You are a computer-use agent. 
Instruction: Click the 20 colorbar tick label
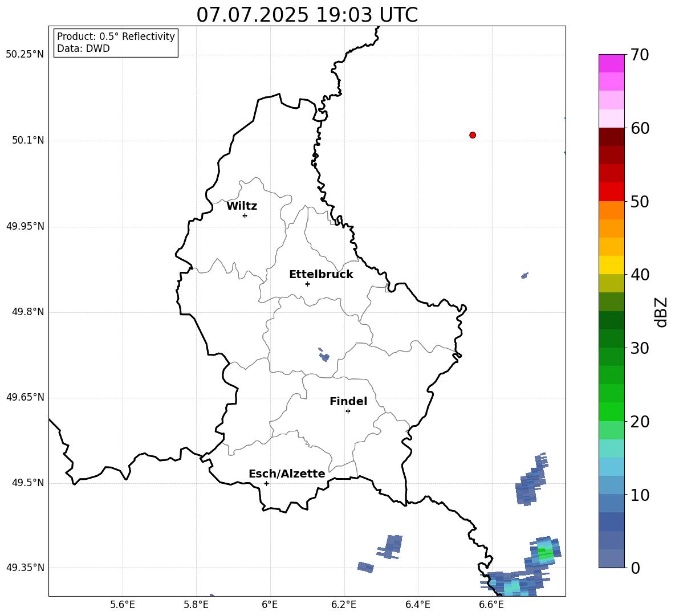tap(640, 422)
